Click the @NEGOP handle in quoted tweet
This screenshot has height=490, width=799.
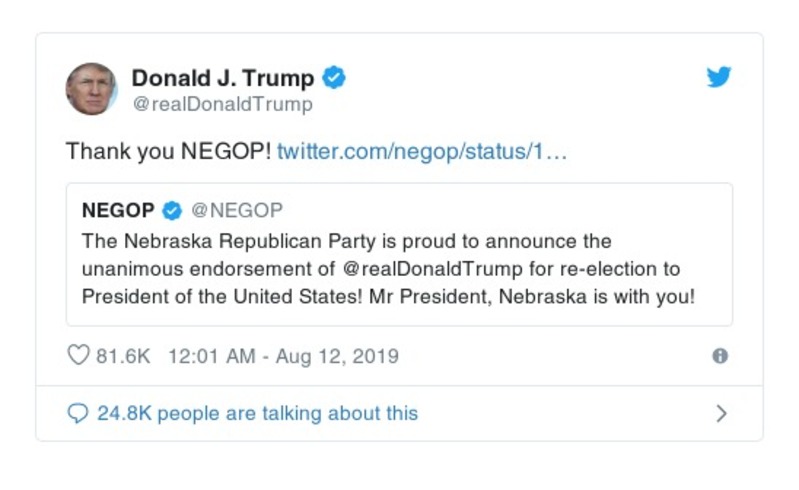click(237, 210)
